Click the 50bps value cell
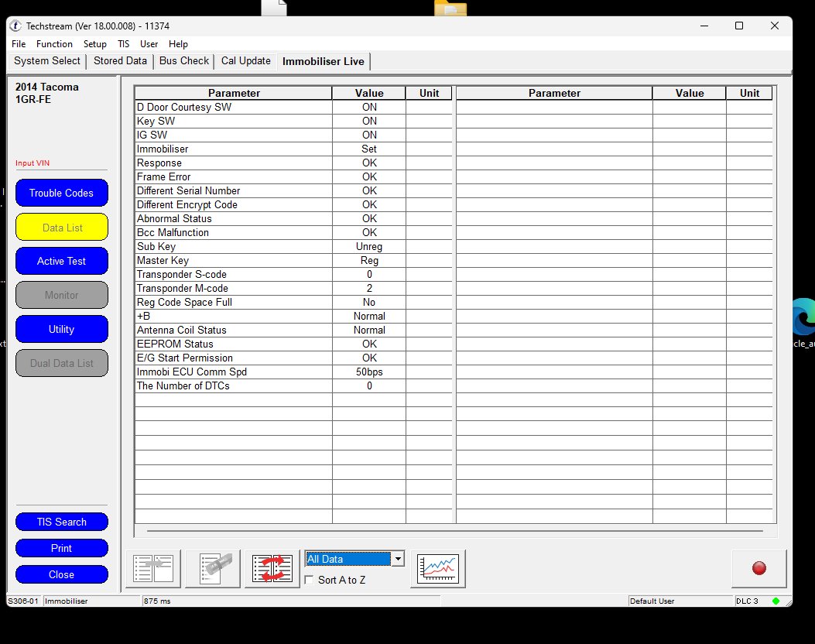Image resolution: width=815 pixels, height=644 pixels. click(369, 372)
